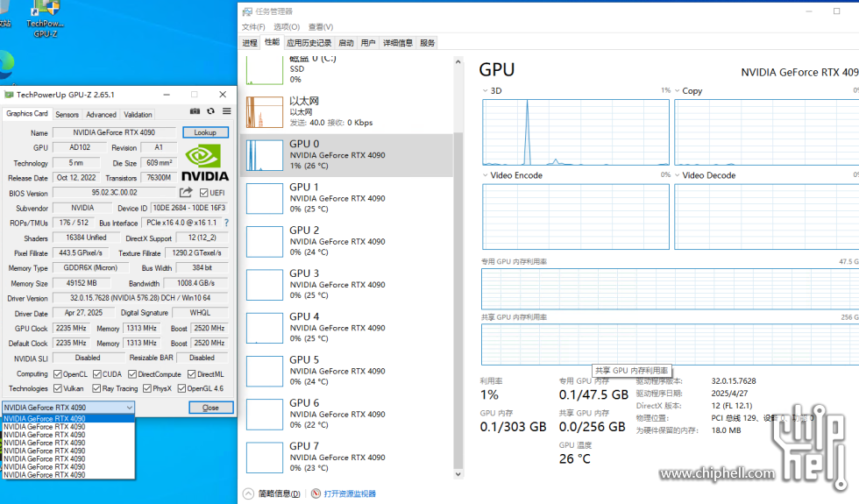Viewport: 859px width, 504px height.
Task: Select the Ethernet (以太网) performance entry
Action: tap(347, 112)
